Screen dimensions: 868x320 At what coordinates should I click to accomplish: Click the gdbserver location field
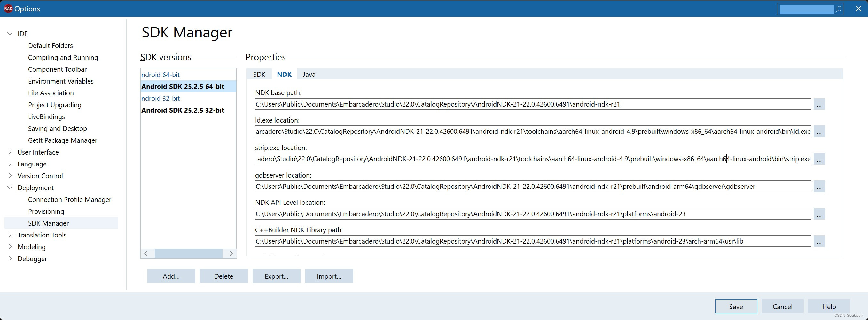click(533, 186)
